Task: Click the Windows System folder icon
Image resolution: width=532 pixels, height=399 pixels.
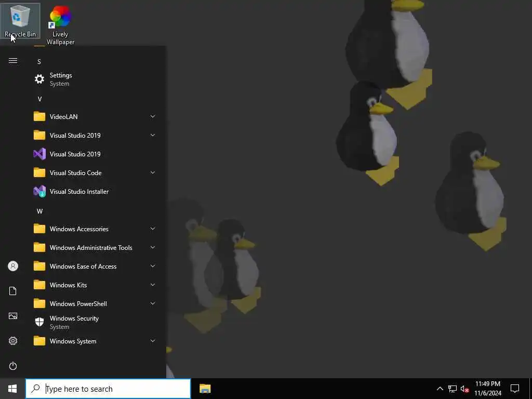Action: point(39,341)
